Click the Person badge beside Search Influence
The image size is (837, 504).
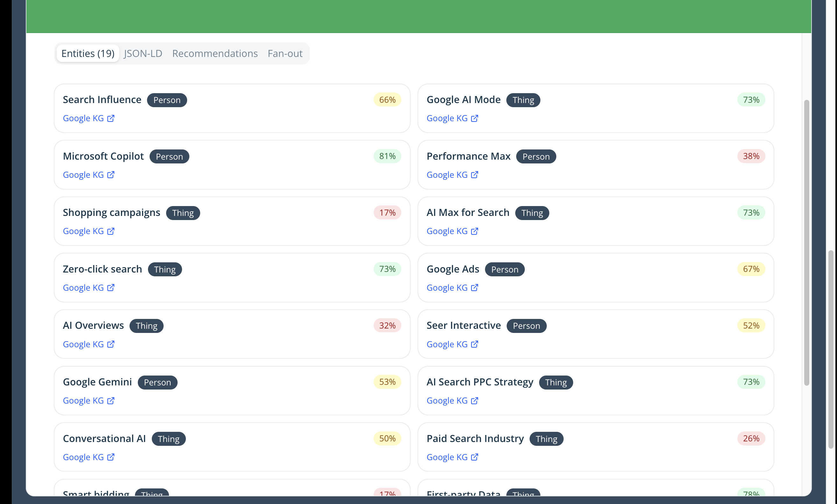167,100
